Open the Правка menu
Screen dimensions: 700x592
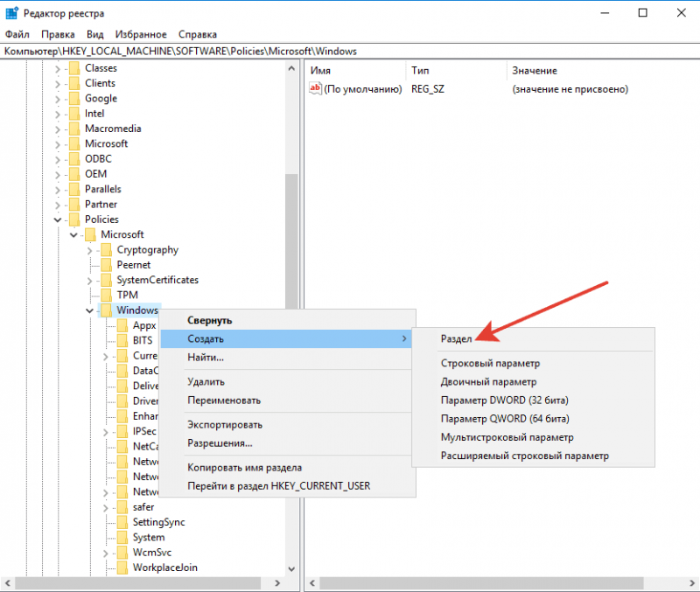(x=58, y=34)
